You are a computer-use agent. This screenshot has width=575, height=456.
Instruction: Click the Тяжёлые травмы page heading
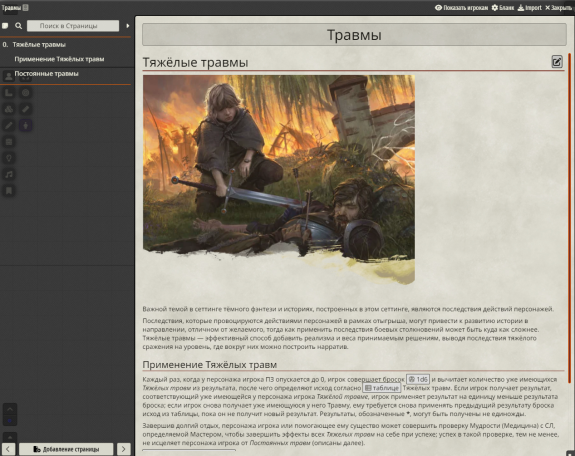pos(195,62)
